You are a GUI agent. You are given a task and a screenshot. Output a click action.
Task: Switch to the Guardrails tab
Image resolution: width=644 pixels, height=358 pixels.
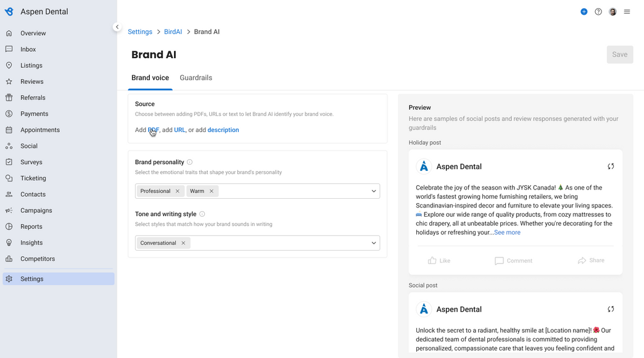click(x=196, y=78)
